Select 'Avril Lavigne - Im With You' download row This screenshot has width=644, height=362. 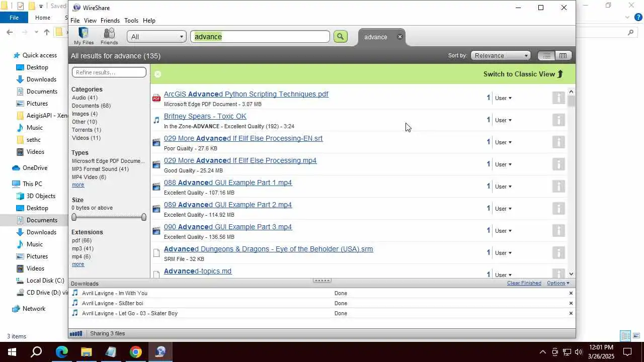(x=322, y=293)
